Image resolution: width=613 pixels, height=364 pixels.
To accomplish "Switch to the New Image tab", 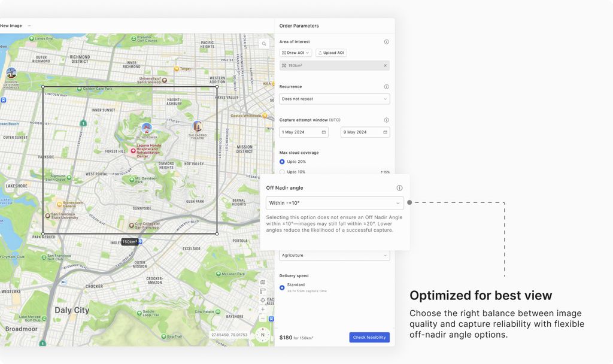I will (11, 26).
